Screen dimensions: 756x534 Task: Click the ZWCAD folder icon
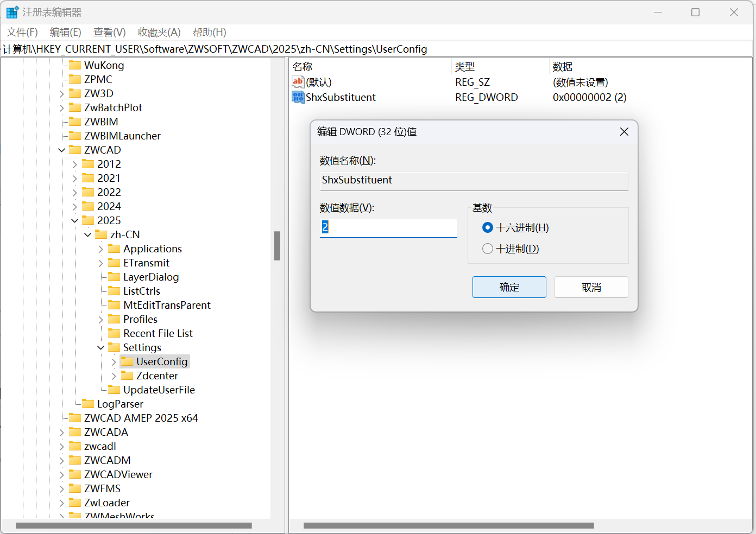pos(75,150)
